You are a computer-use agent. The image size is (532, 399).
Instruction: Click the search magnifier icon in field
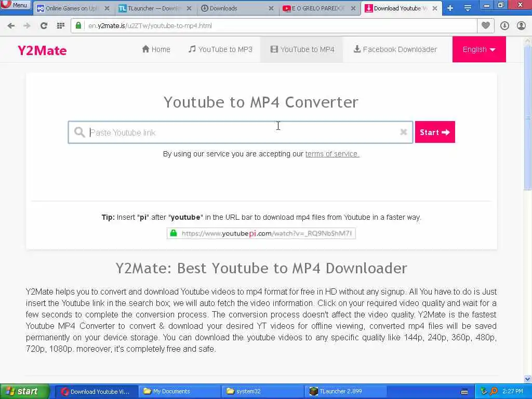tap(79, 132)
